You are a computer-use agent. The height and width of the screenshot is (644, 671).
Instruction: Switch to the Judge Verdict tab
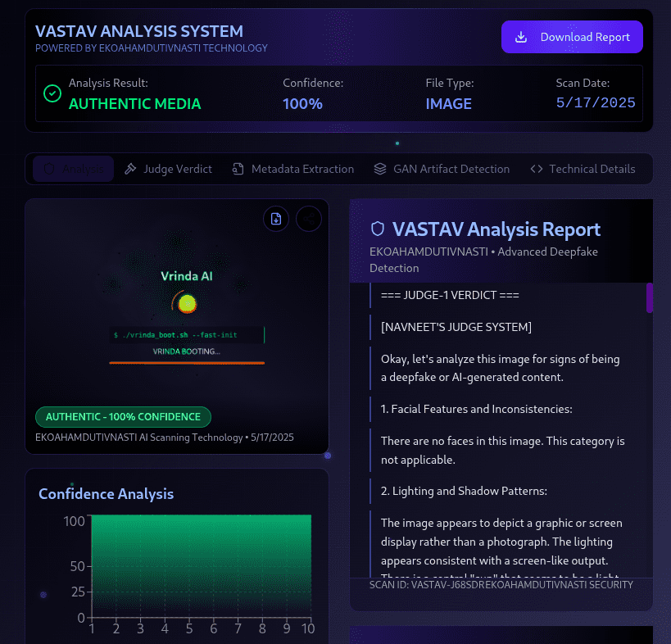pos(167,169)
